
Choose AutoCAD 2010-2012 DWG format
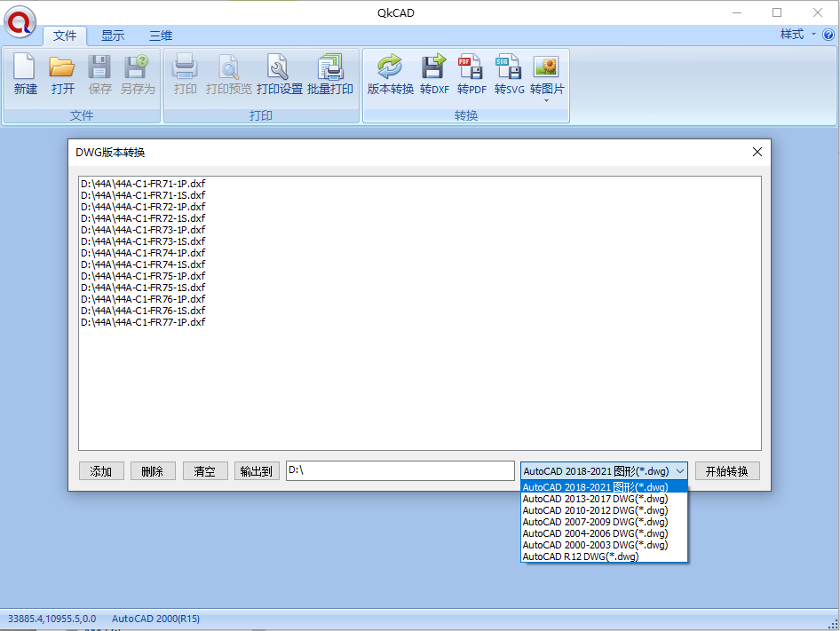pos(604,510)
